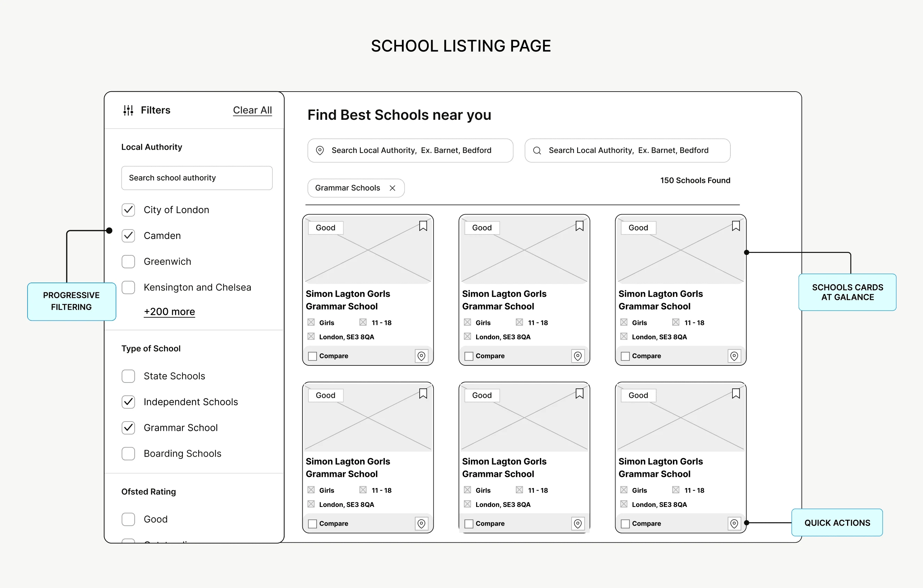Image resolution: width=923 pixels, height=588 pixels.
Task: Bookmark the last school card in top row
Action: tap(736, 226)
